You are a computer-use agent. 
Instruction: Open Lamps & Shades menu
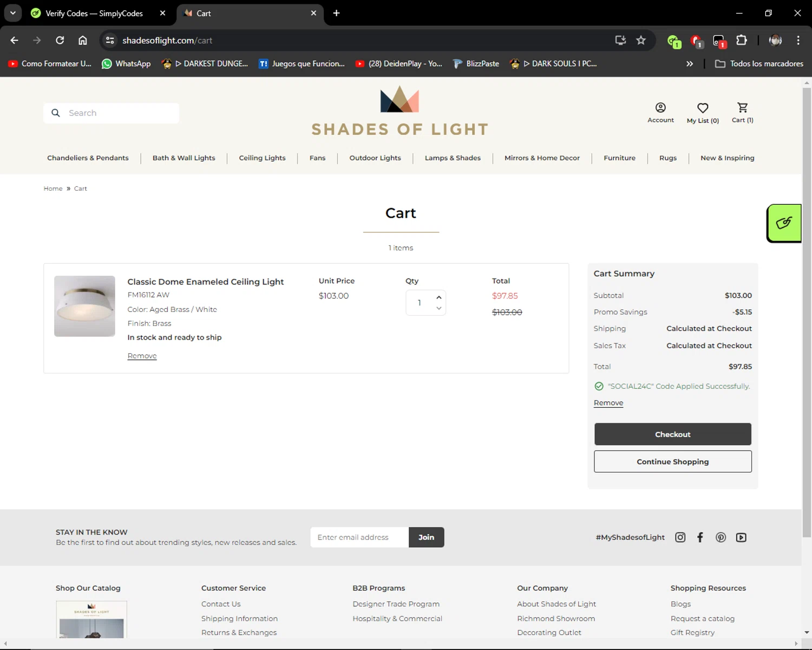pos(453,158)
